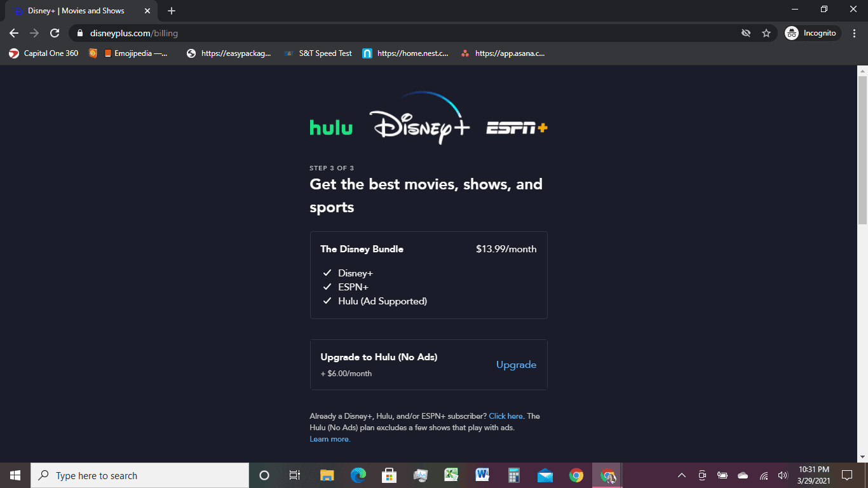Bookmark this page with the star icon
The width and height of the screenshot is (868, 488).
coord(766,33)
